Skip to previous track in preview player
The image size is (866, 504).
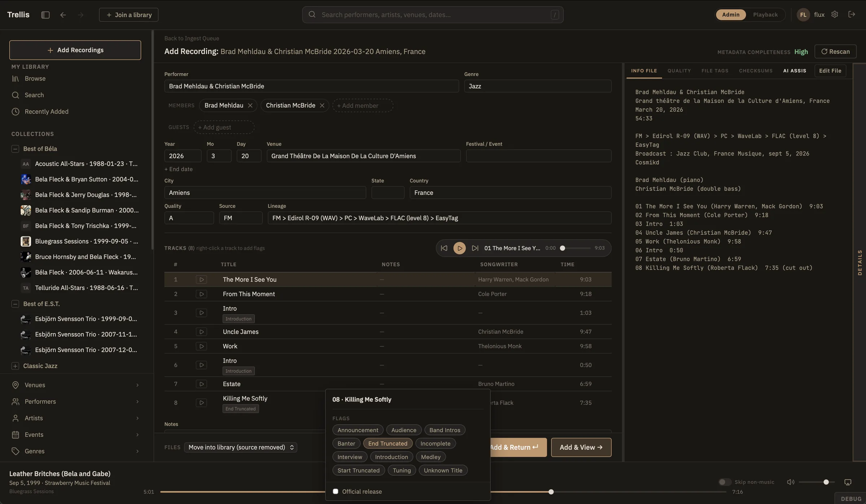click(444, 248)
